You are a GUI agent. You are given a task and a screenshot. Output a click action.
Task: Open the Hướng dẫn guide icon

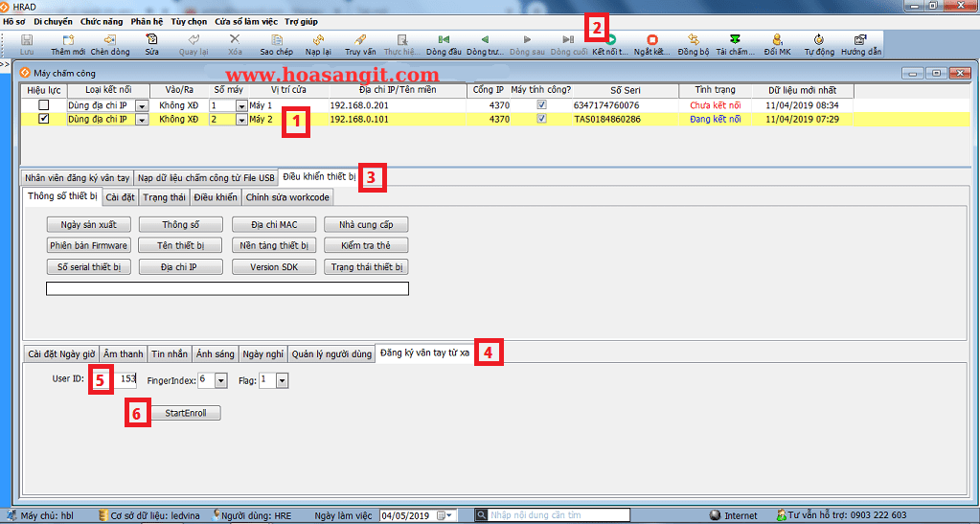click(x=860, y=40)
